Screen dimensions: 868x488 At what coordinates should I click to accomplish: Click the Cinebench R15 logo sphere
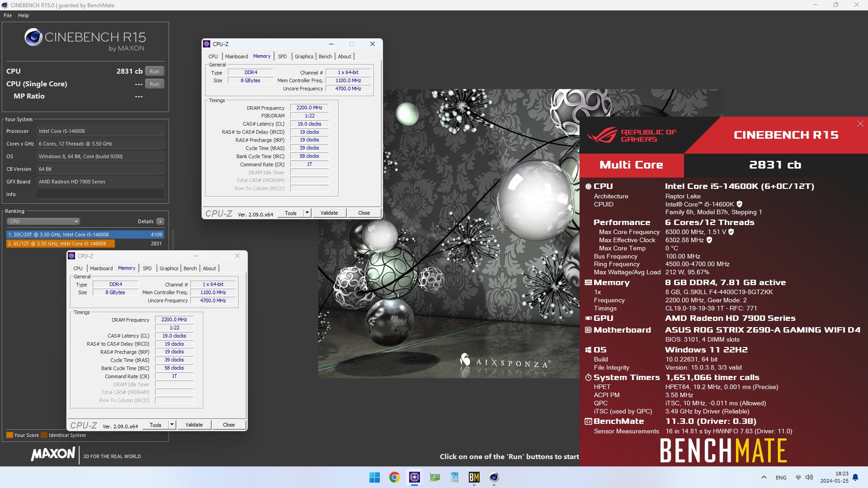point(33,37)
